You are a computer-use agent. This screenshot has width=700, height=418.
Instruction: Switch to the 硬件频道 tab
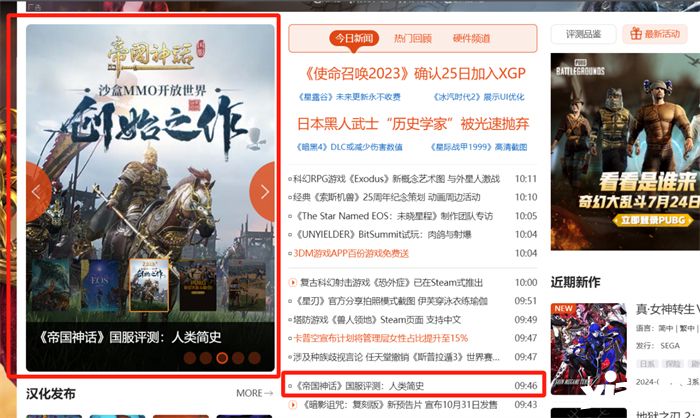click(471, 38)
